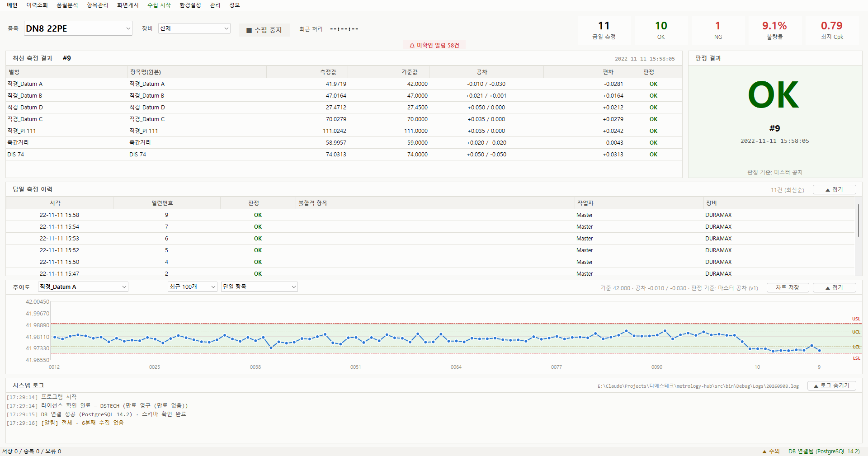The width and height of the screenshot is (868, 456).
Task: Click the 항목명(원본) column header
Action: point(197,72)
